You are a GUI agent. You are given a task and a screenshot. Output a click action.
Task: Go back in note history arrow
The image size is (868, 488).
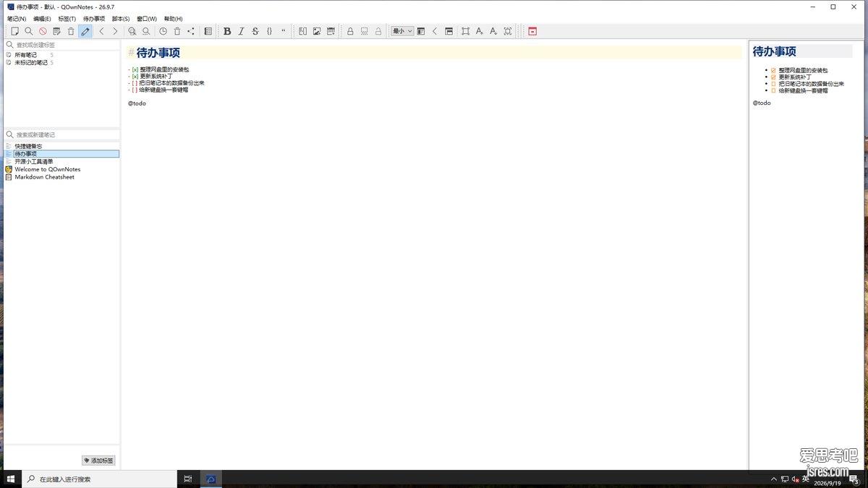point(101,31)
